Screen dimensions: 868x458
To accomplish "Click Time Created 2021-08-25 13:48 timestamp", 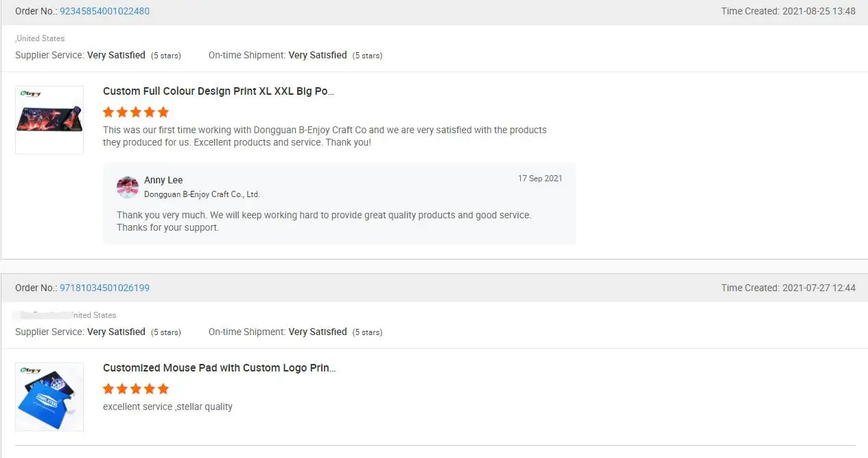I will (788, 11).
